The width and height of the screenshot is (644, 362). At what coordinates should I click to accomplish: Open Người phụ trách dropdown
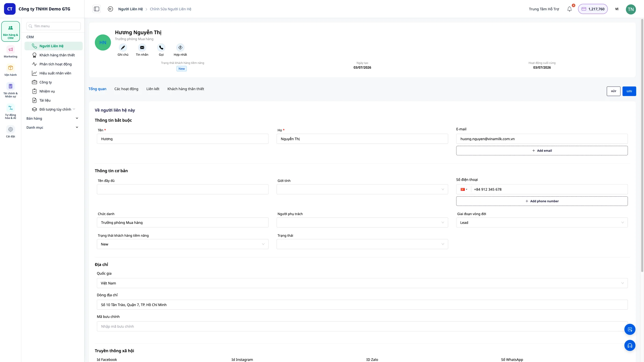click(362, 223)
